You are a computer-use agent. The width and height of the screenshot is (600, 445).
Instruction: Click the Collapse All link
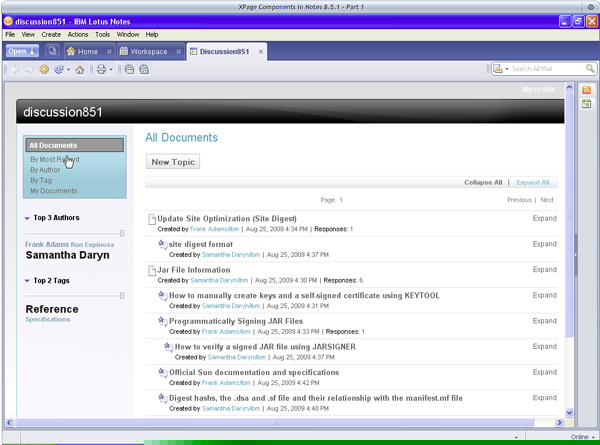click(x=483, y=183)
